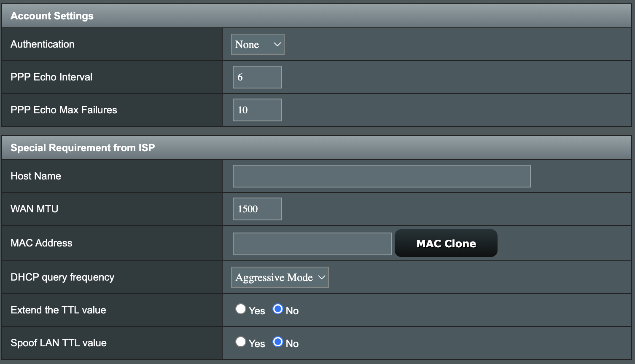Click the PPP Echo Max Failures field
Screen dimensions: 635x364
(257, 110)
